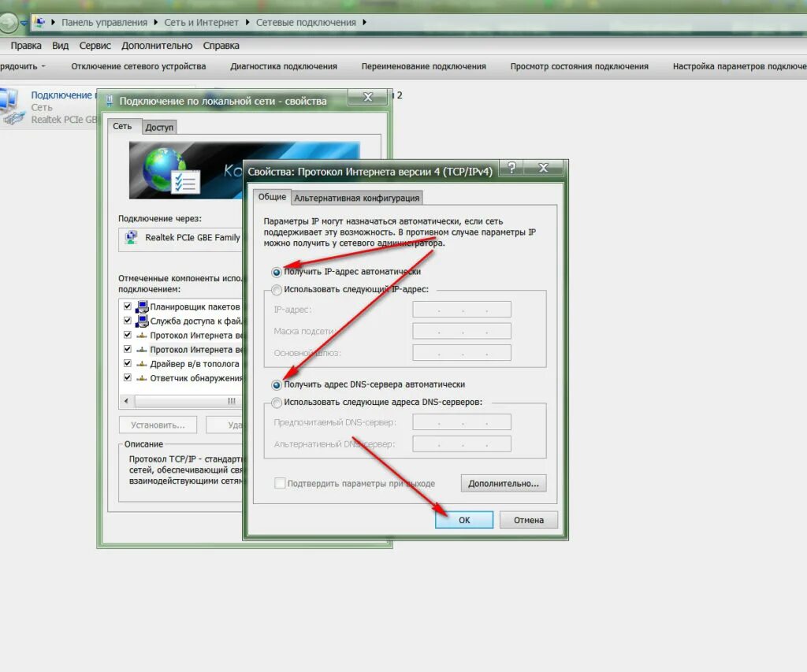Switch to the 'Альтернативная конфигурация' tab

(x=357, y=198)
